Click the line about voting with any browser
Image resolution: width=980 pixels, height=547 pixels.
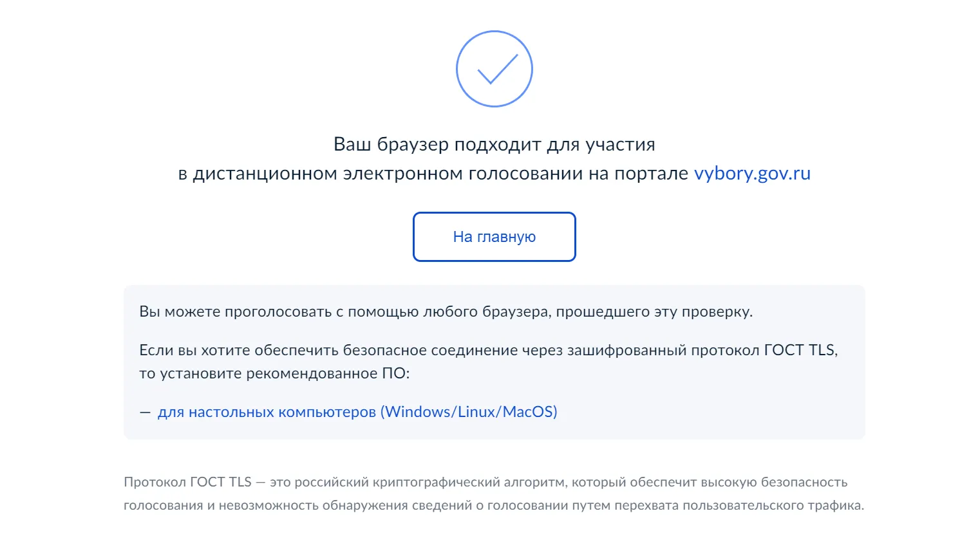448,311
